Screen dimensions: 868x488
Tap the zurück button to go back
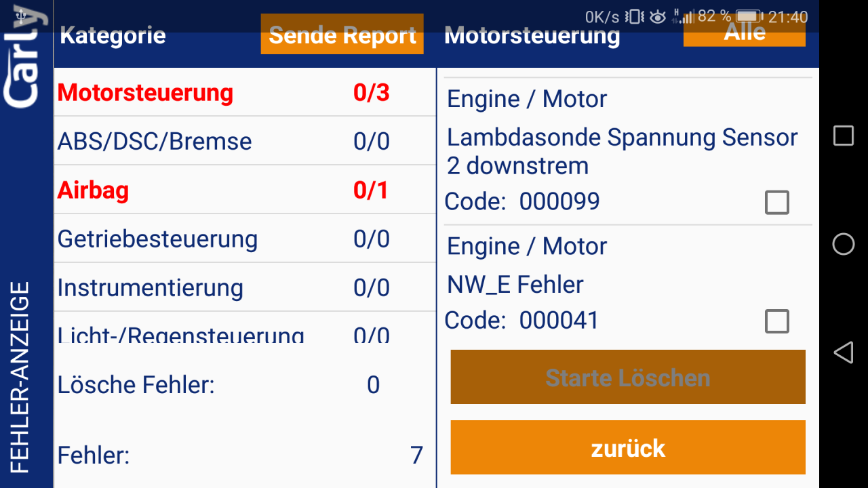coord(627,447)
